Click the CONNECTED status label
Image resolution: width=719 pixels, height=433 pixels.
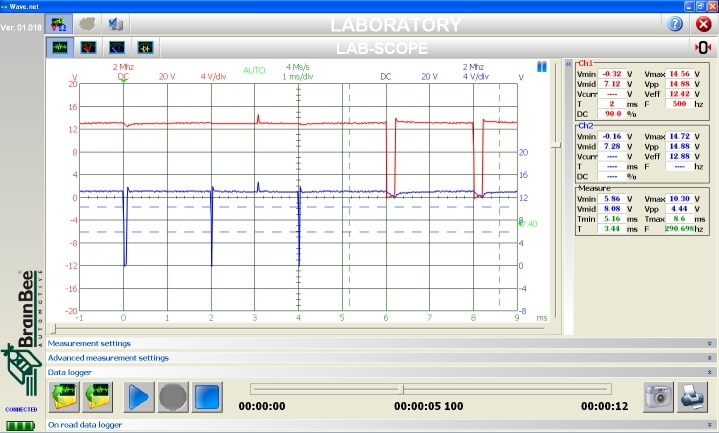click(x=21, y=410)
